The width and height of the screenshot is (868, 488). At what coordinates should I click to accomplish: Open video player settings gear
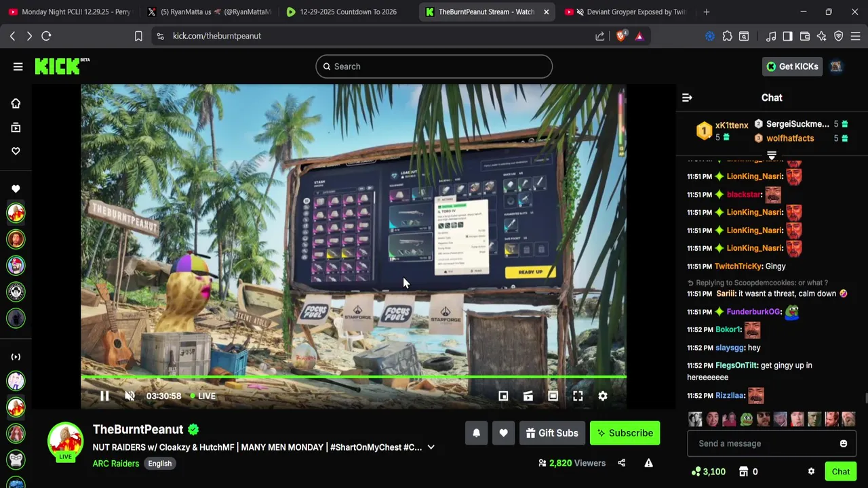[603, 396]
